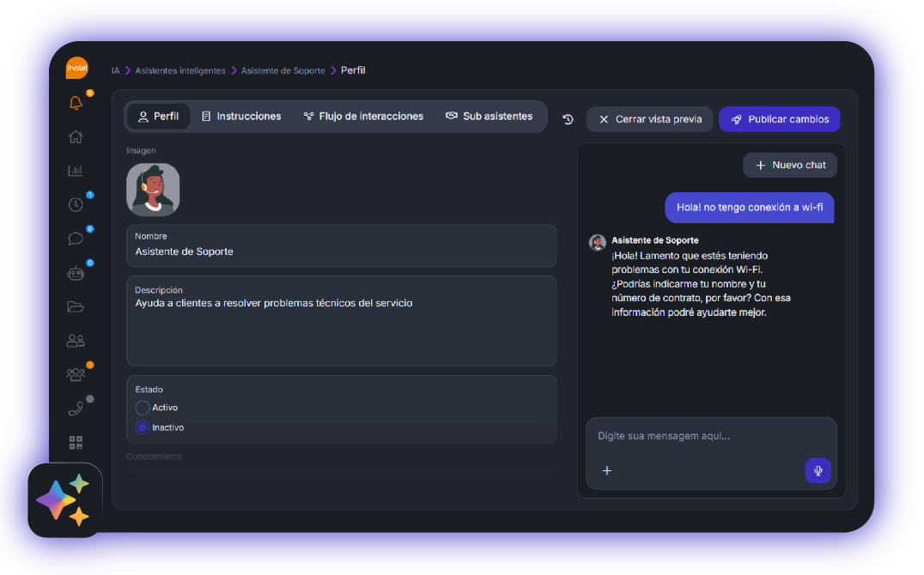Viewport: 924px width, 575px height.
Task: Click IA breadcrumb link
Action: tap(115, 70)
